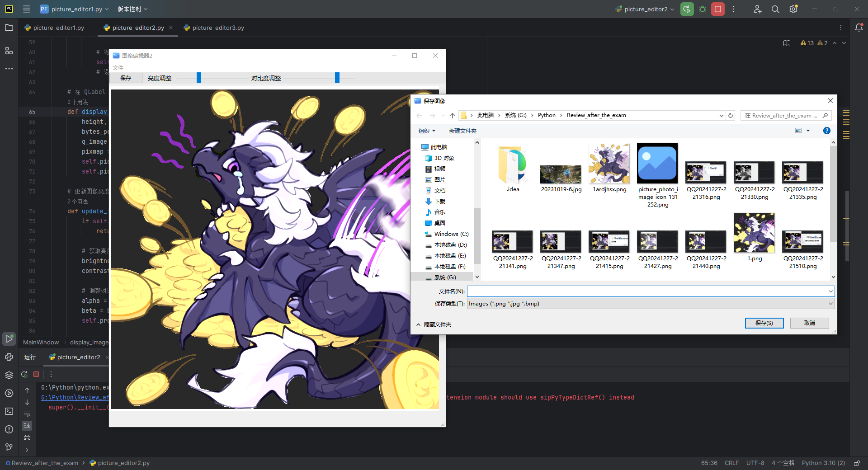This screenshot has height=470, width=868.
Task: Search box Review_after_the_exam in save dialog
Action: [x=786, y=115]
